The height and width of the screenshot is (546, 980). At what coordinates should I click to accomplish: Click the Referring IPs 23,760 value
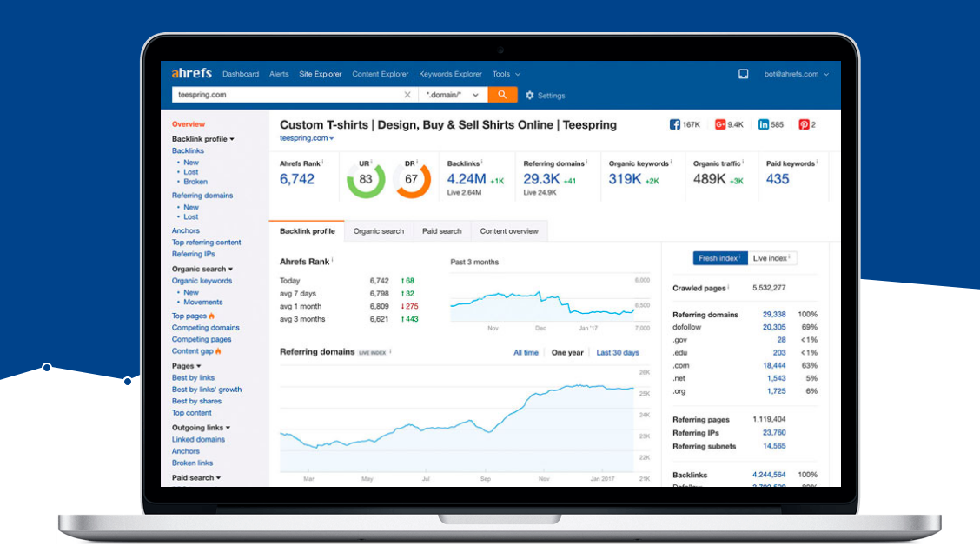(774, 433)
